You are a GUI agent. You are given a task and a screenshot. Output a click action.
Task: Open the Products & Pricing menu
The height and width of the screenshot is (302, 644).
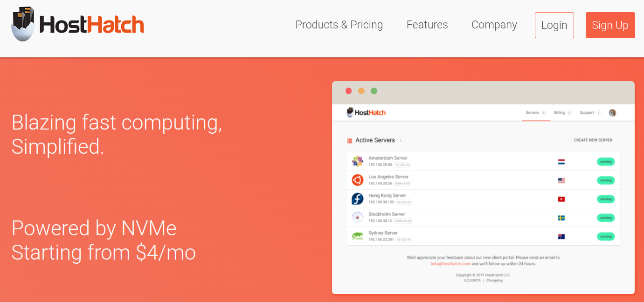pyautogui.click(x=339, y=25)
